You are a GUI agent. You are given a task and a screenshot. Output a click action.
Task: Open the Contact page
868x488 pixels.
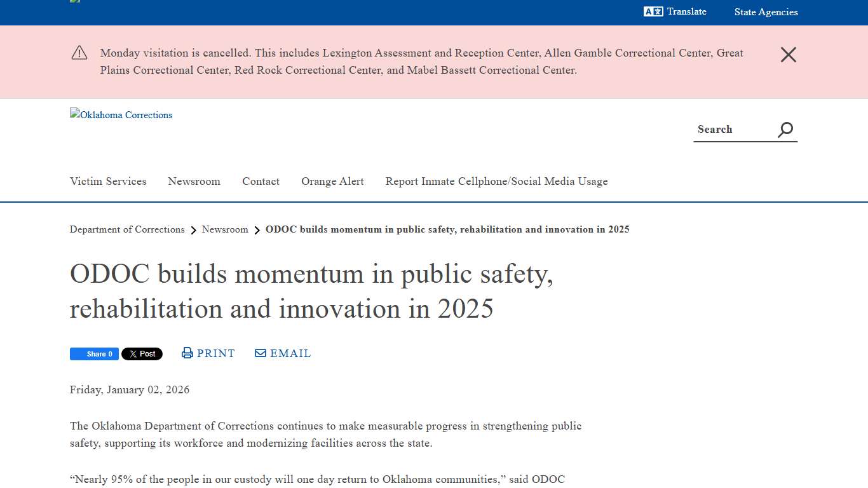(261, 182)
